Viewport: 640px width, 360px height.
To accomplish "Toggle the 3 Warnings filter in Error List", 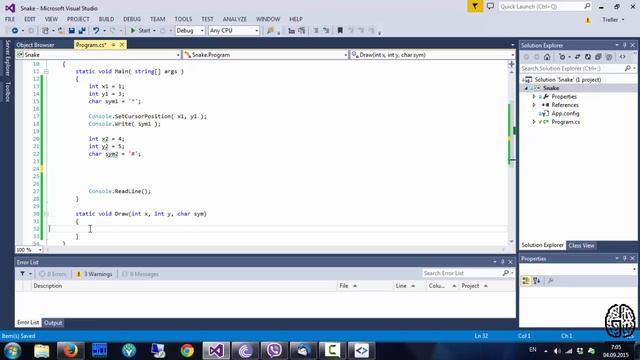I will coord(94,274).
